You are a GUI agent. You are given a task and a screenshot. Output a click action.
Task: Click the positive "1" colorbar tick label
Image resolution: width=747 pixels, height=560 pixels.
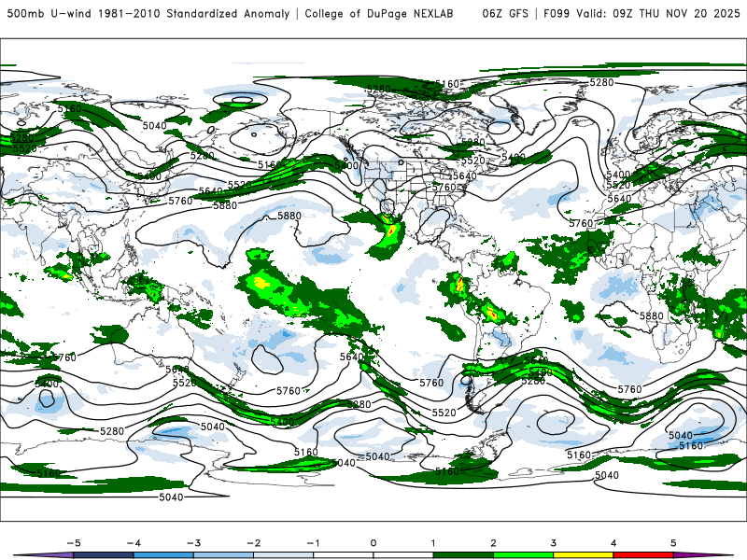pos(433,543)
